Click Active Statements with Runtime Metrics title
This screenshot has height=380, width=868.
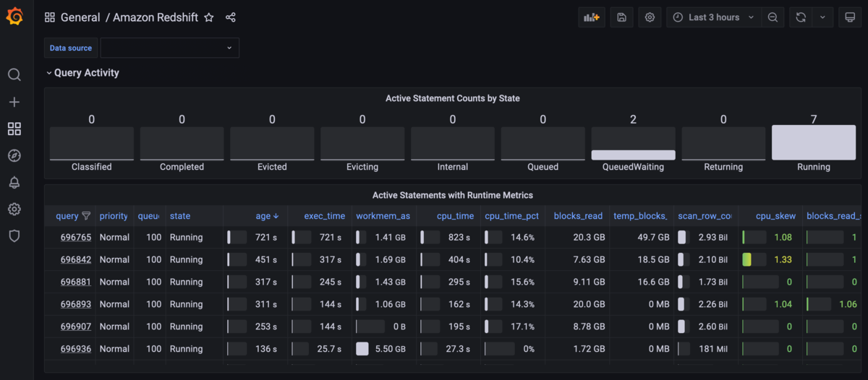click(453, 195)
